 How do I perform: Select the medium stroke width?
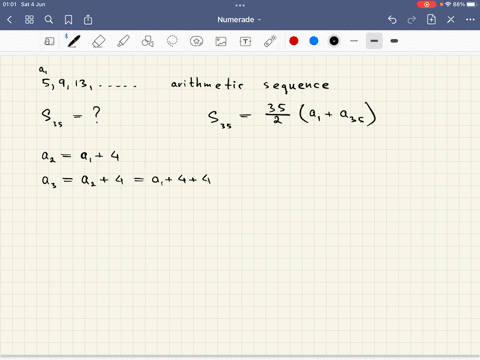374,41
